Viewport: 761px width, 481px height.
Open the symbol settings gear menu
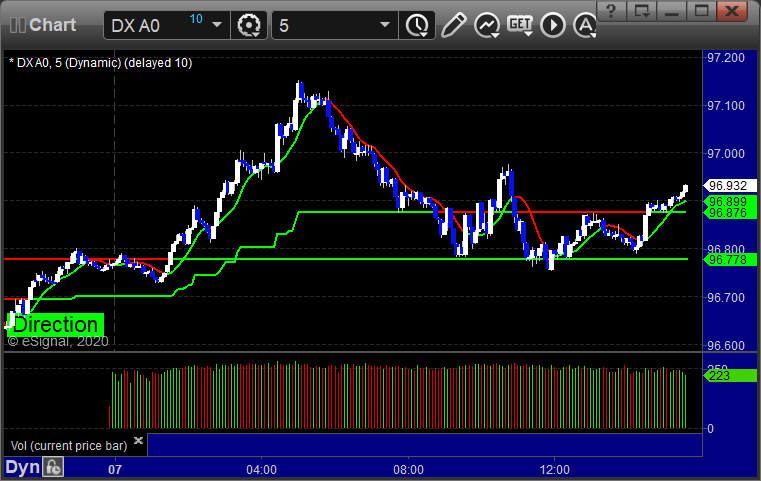pos(249,25)
